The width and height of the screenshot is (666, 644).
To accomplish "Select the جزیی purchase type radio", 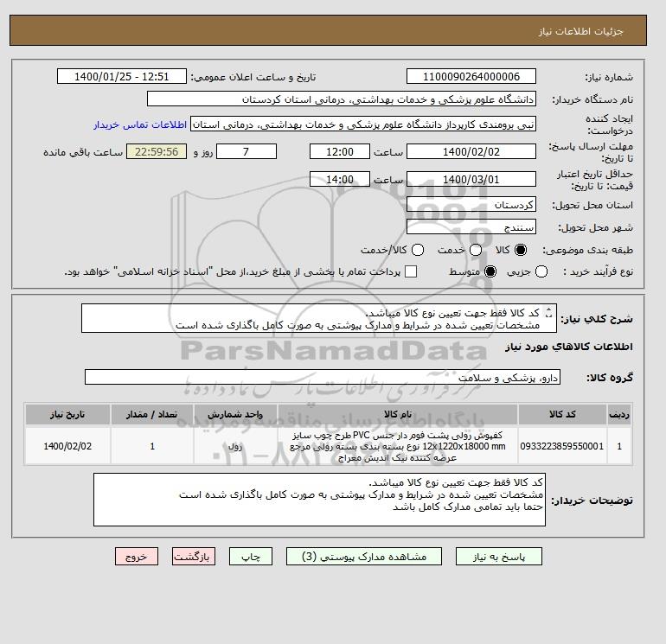I will [x=541, y=271].
